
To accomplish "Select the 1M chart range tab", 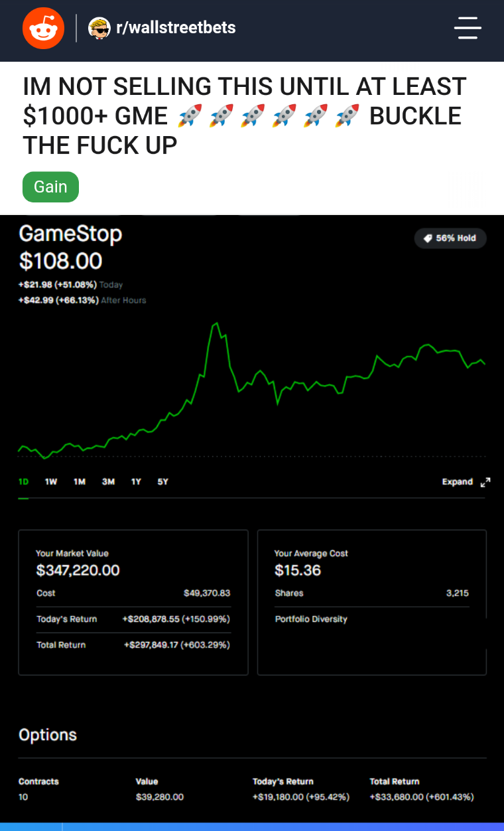I will [x=80, y=482].
